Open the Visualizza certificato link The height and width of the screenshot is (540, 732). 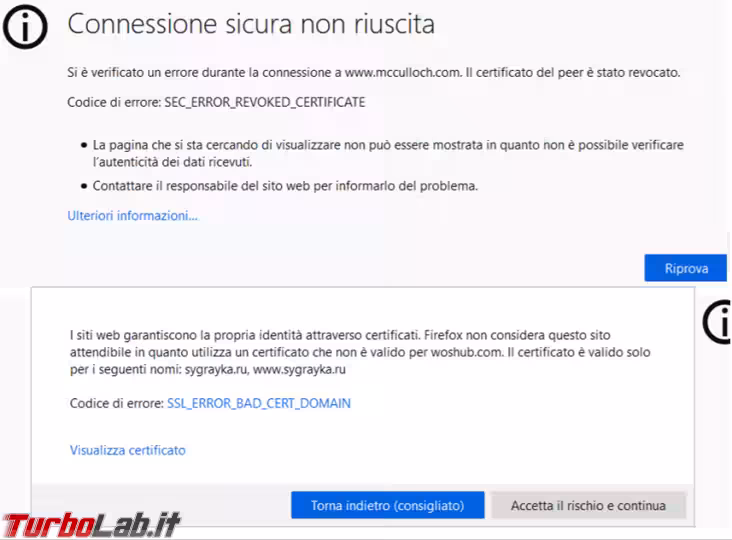click(127, 450)
